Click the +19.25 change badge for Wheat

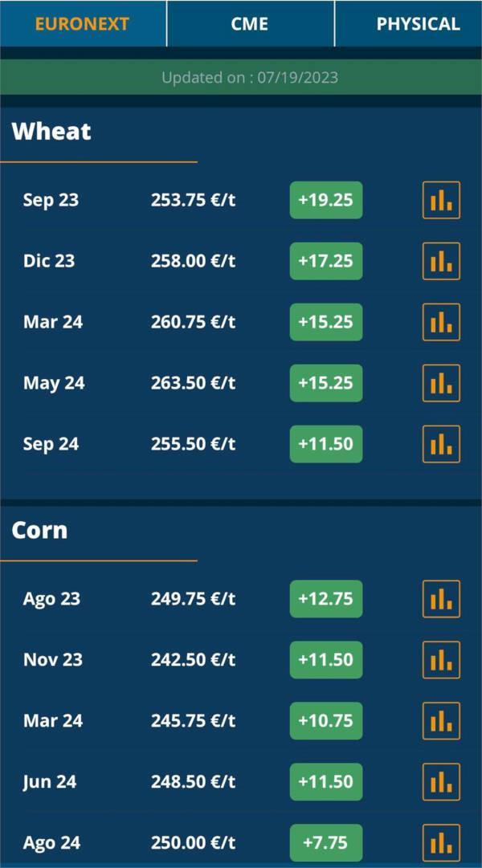(x=325, y=200)
